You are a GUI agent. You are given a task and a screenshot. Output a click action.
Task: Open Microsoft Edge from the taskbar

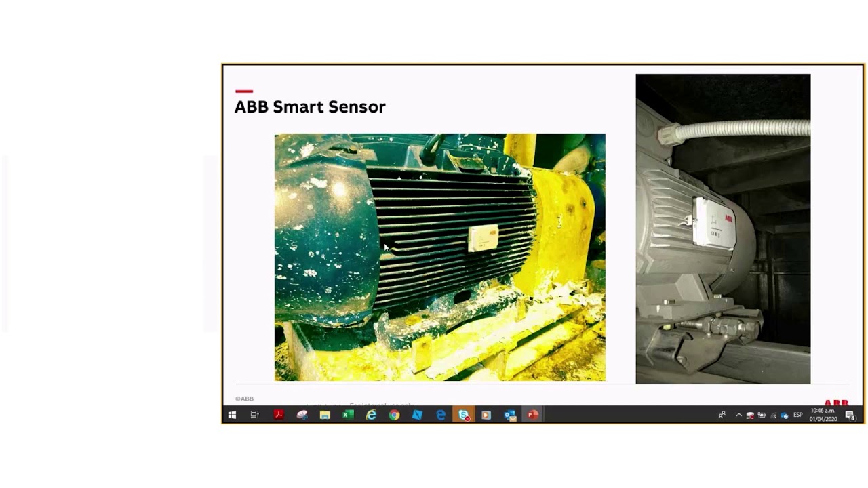click(441, 415)
